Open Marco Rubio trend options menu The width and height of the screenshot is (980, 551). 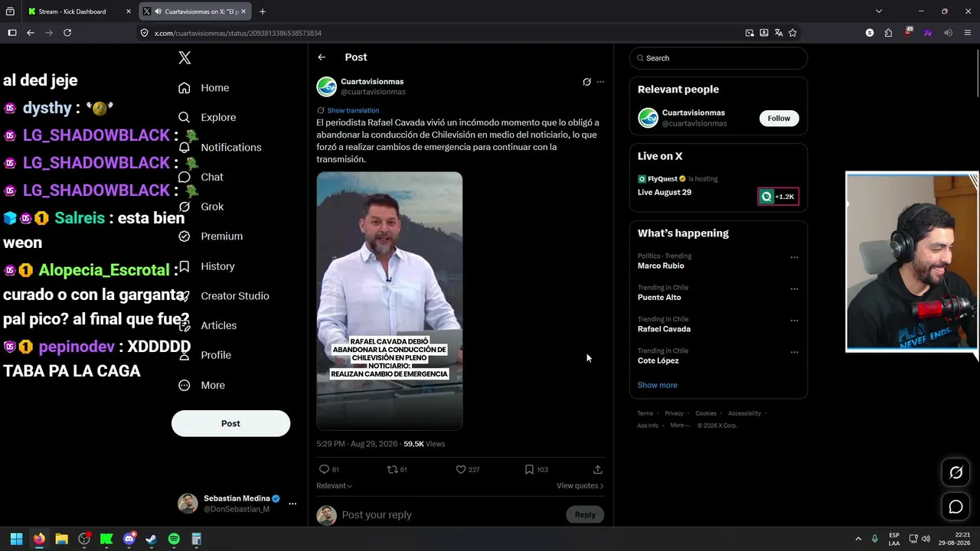794,258
